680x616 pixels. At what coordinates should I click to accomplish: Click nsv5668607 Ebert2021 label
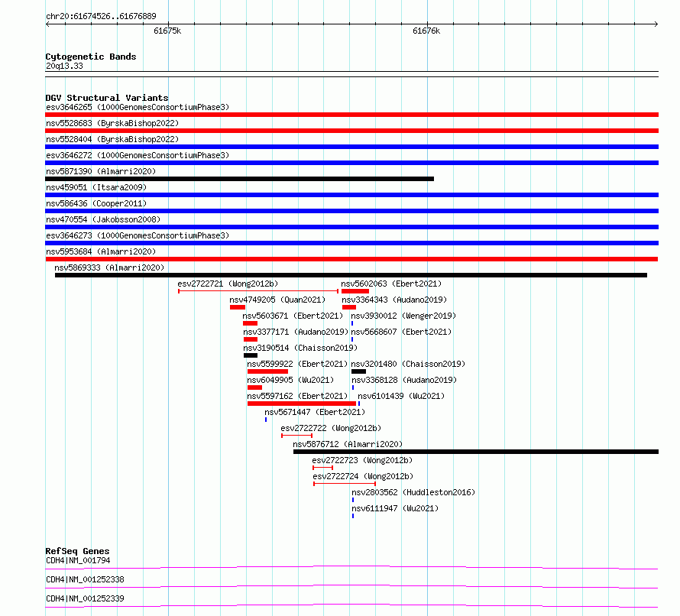401,332
